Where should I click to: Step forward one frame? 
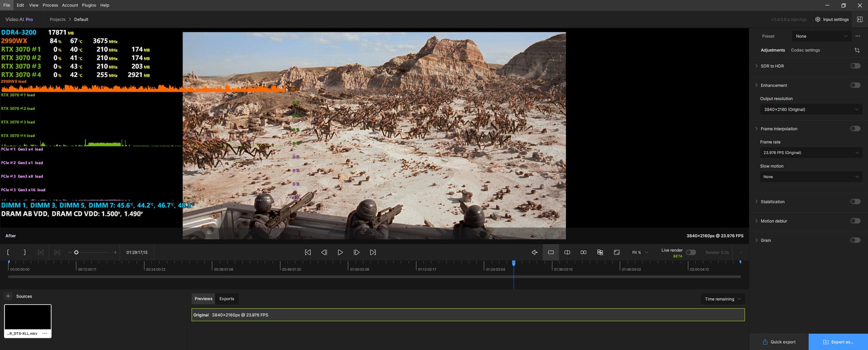(x=356, y=252)
